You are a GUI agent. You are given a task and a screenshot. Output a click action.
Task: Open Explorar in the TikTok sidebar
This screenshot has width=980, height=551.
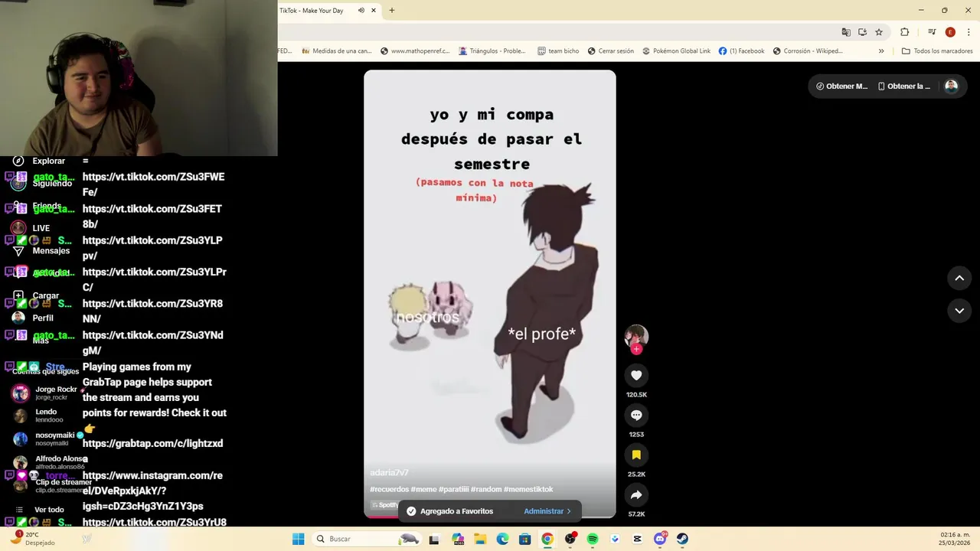click(38, 161)
